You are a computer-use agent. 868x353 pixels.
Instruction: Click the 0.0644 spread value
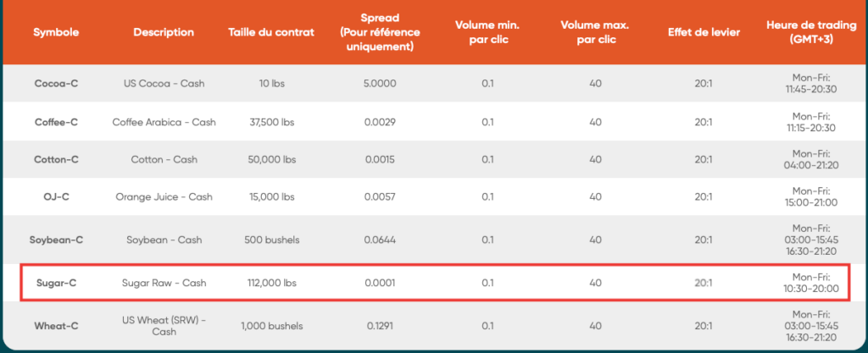(x=380, y=240)
